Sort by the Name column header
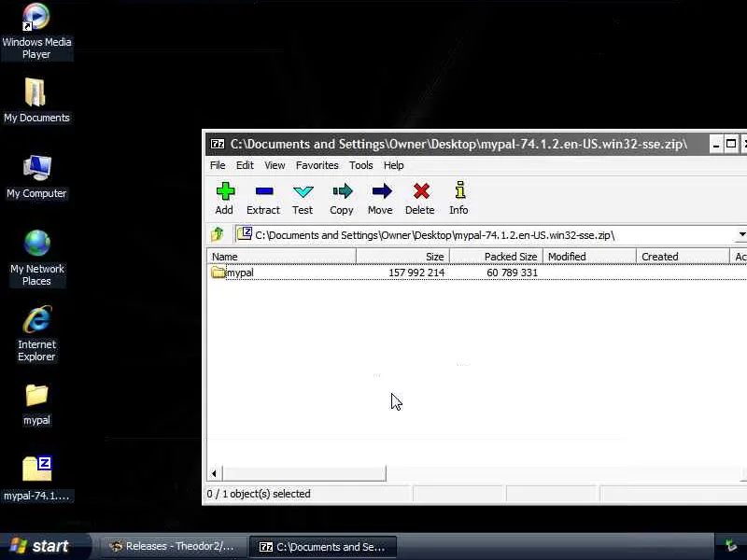Screen dimensions: 747x560 pyautogui.click(x=282, y=256)
